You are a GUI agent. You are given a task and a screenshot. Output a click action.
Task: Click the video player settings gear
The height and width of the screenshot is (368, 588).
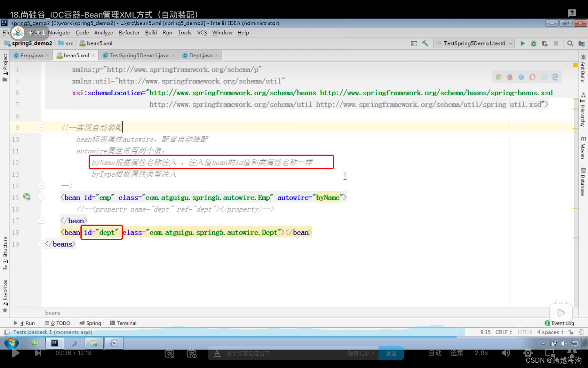528,353
